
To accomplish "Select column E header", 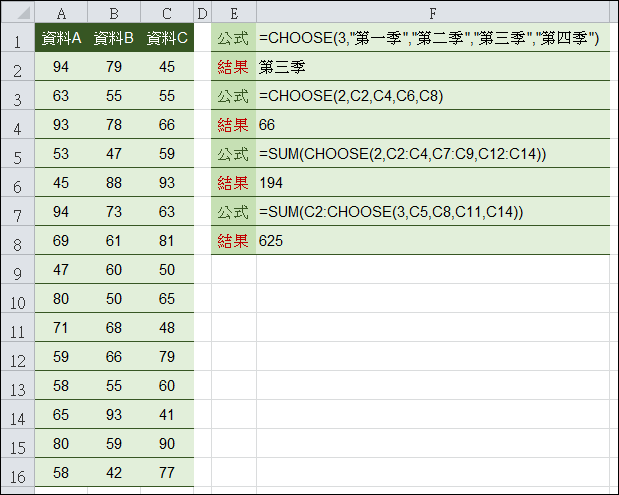I will [234, 13].
